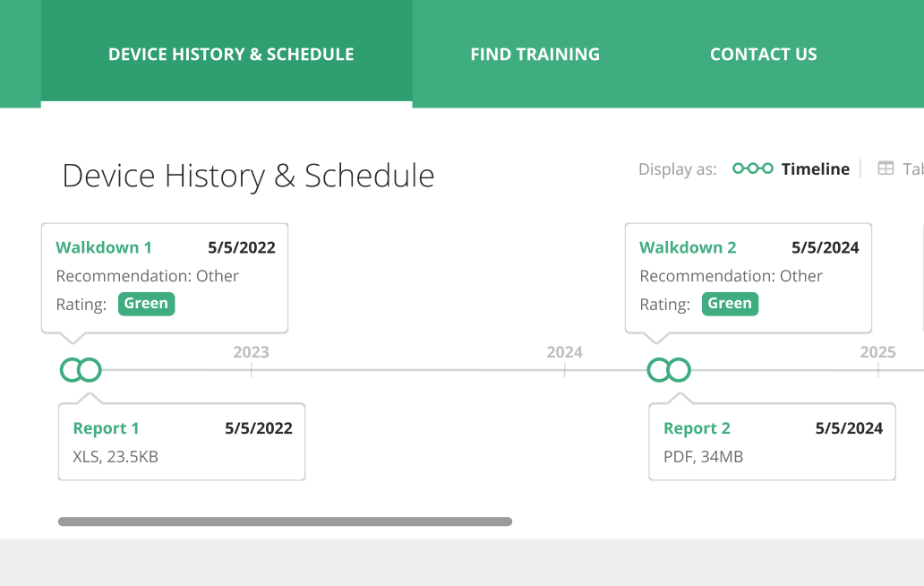
Task: Click the Green rating badge in Walkdown 2
Action: pos(730,304)
